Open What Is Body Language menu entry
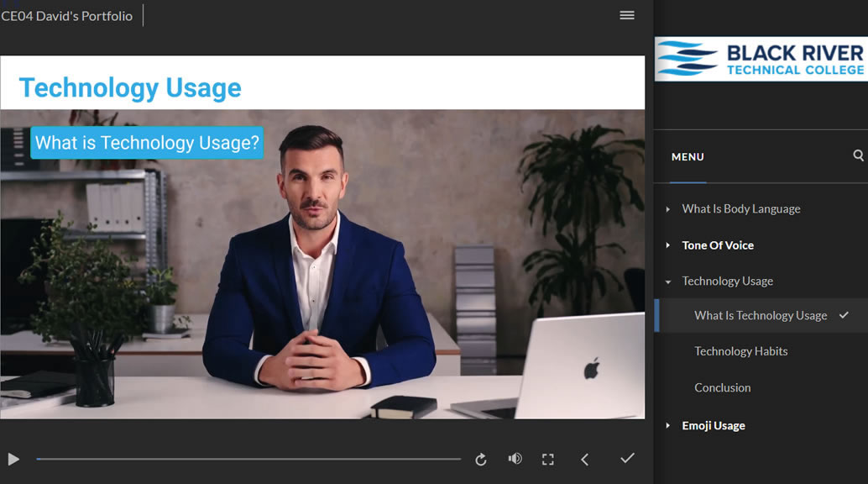868x484 pixels. 740,209
